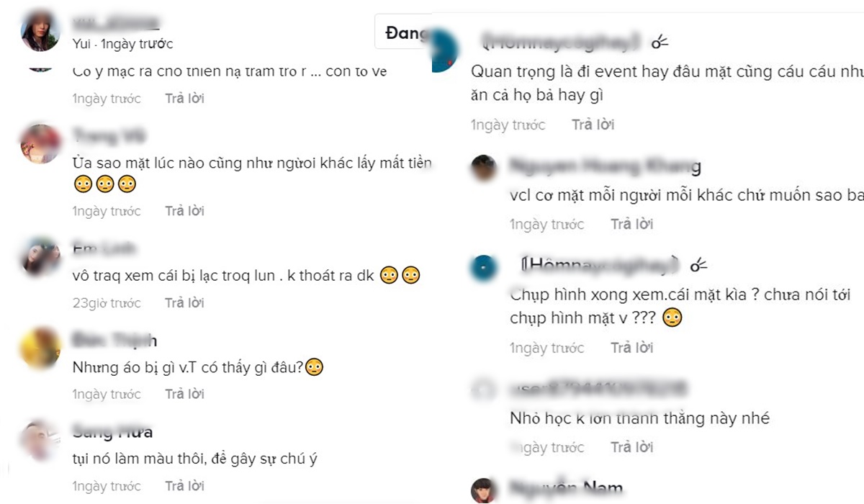Screen dimensions: 864x504
Task: Reply to 'Chụp hình xong xem' comment
Action: (x=631, y=348)
